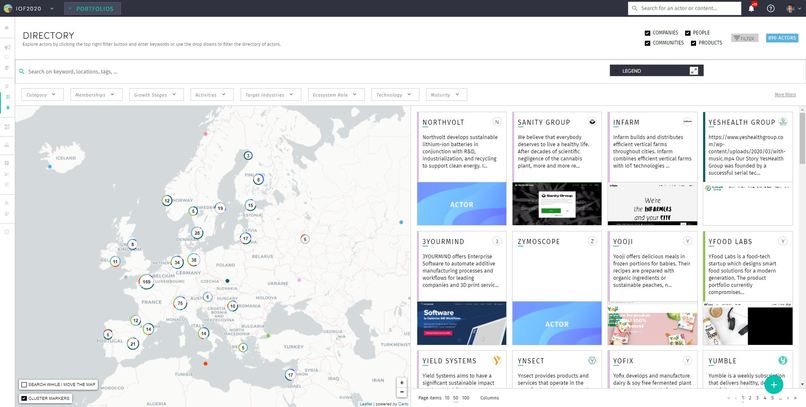This screenshot has height=407, width=806.
Task: Open the Legend bar
Action: [656, 71]
